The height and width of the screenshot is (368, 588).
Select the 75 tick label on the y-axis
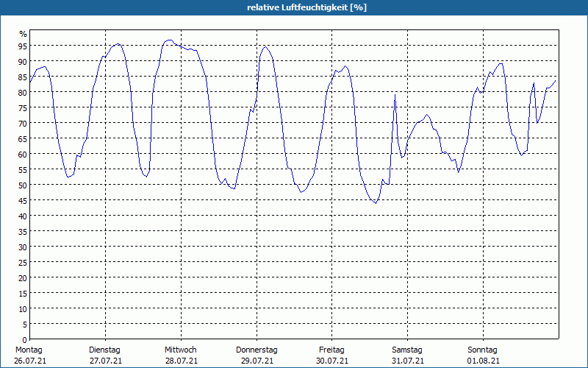pyautogui.click(x=22, y=107)
